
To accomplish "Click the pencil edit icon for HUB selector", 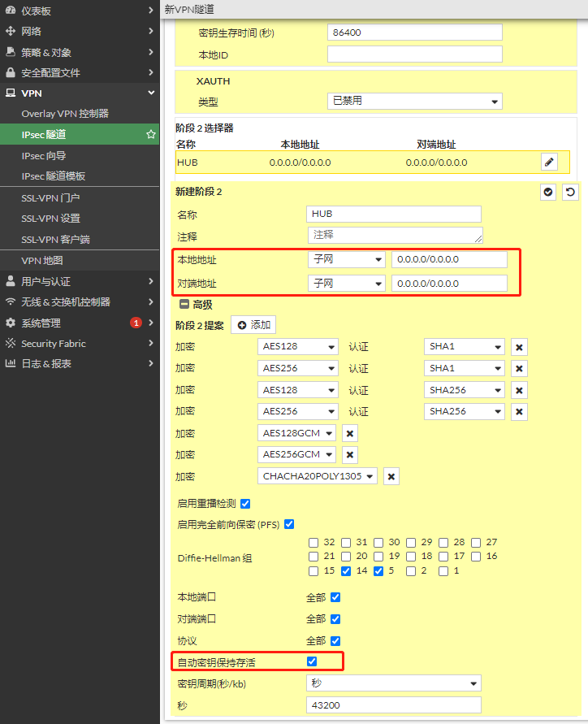I will pyautogui.click(x=549, y=162).
